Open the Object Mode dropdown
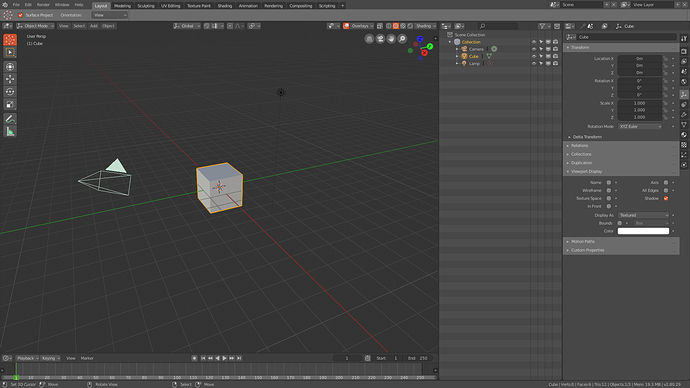The image size is (690, 388). [x=35, y=26]
